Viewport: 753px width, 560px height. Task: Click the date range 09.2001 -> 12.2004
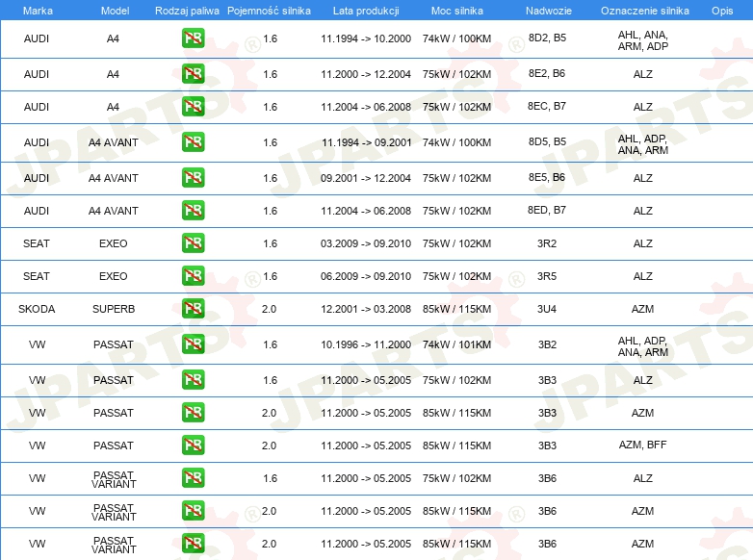pos(366,178)
